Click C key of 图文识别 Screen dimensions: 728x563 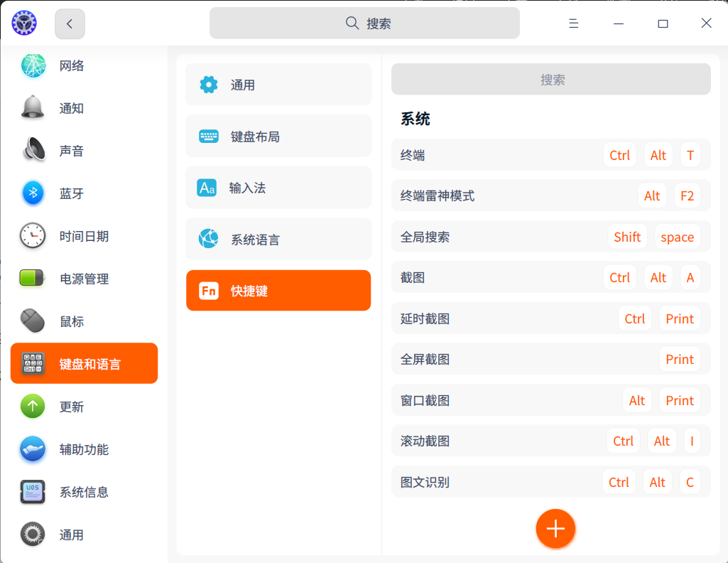click(x=690, y=482)
